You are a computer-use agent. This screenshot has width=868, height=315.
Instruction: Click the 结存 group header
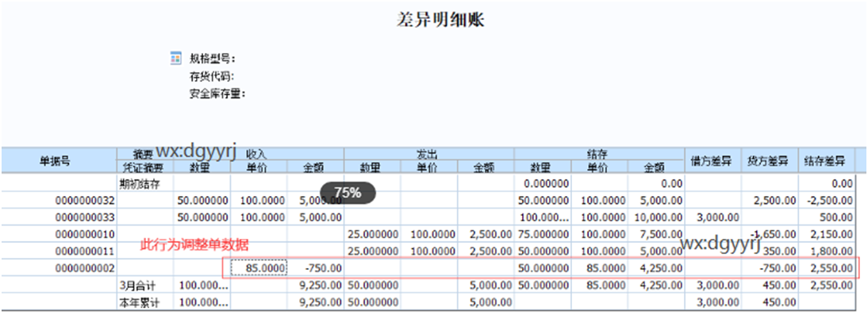tap(598, 154)
